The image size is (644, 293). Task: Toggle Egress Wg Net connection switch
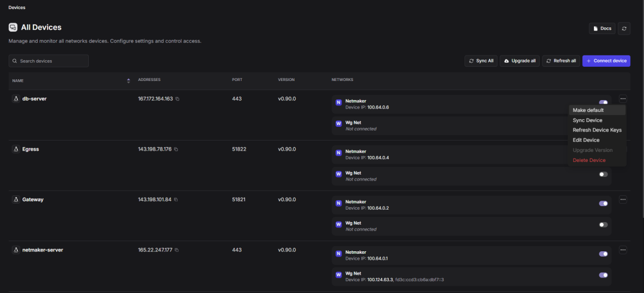coord(603,174)
